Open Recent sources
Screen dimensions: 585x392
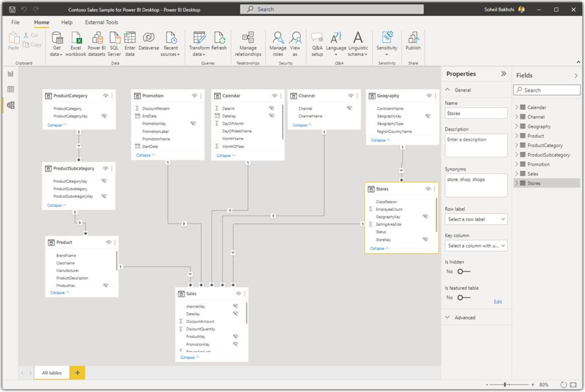coord(170,43)
